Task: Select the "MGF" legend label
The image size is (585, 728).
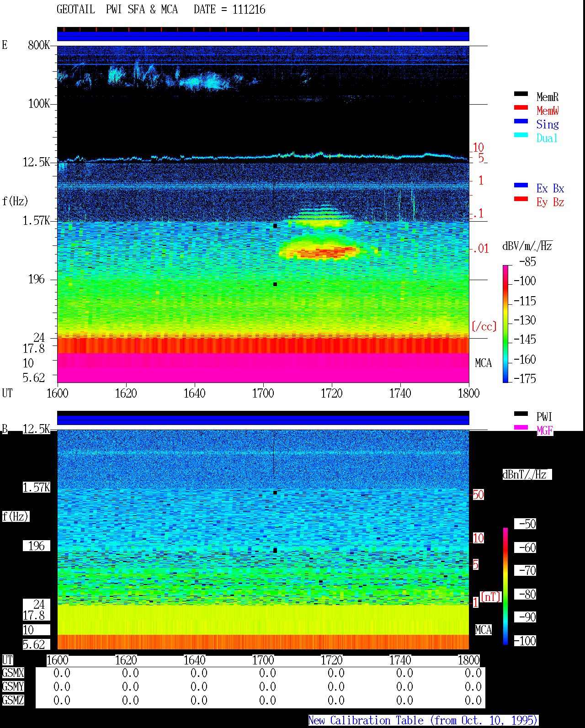Action: (x=544, y=430)
